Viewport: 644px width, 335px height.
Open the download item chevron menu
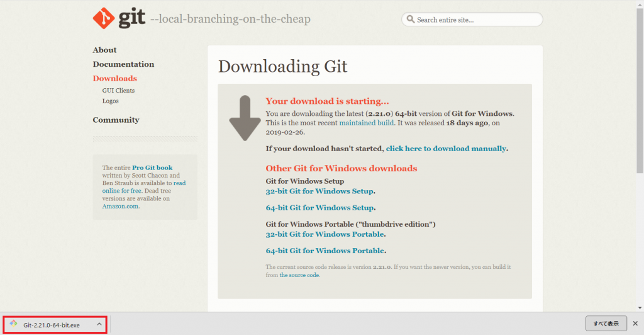[99, 324]
